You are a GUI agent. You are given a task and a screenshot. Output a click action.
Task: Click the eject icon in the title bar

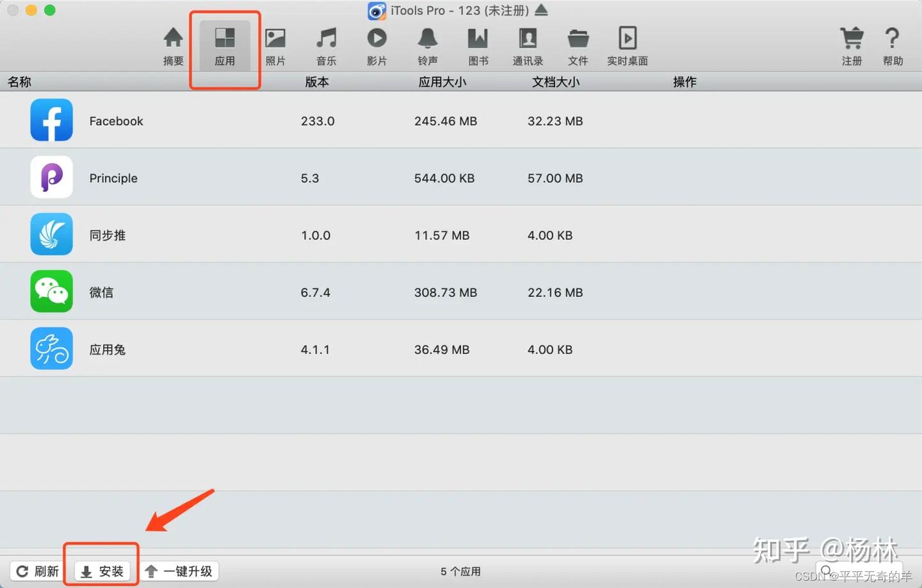[x=541, y=10]
